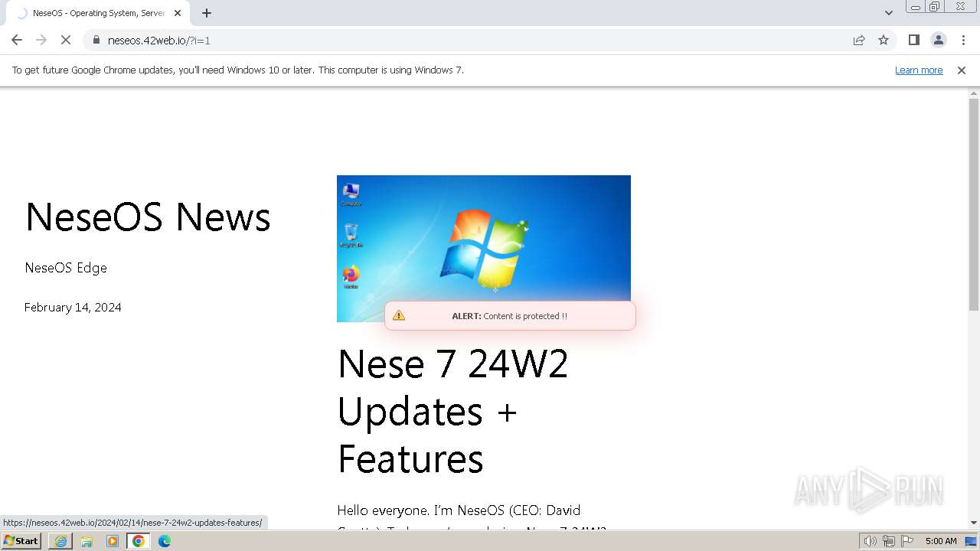This screenshot has width=980, height=551.
Task: Open the Learn more link
Action: point(919,70)
